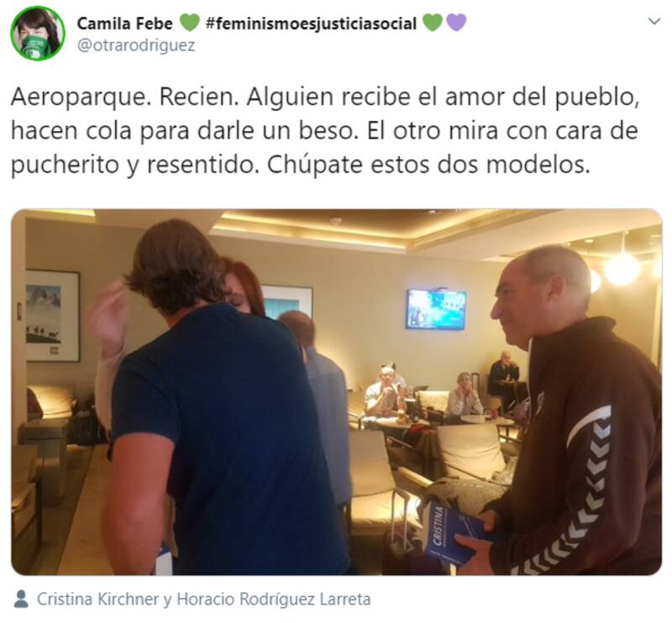Viewport: 672px width, 623px height.
Task: Click the glowing ceiling lamp in the photo
Action: (622, 268)
